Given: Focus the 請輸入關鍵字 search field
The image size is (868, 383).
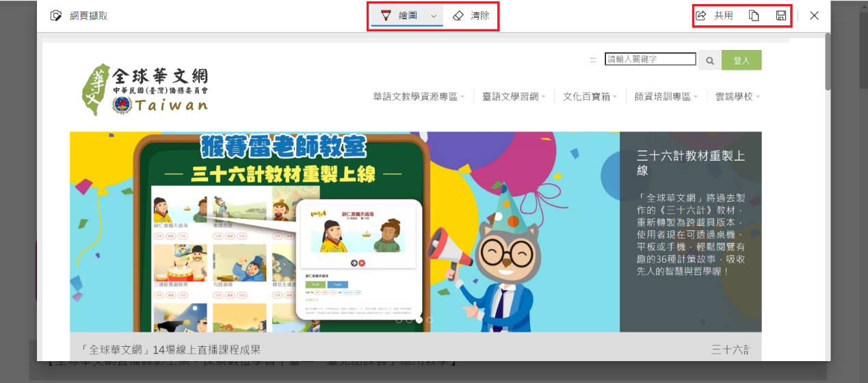Looking at the screenshot, I should pos(650,59).
